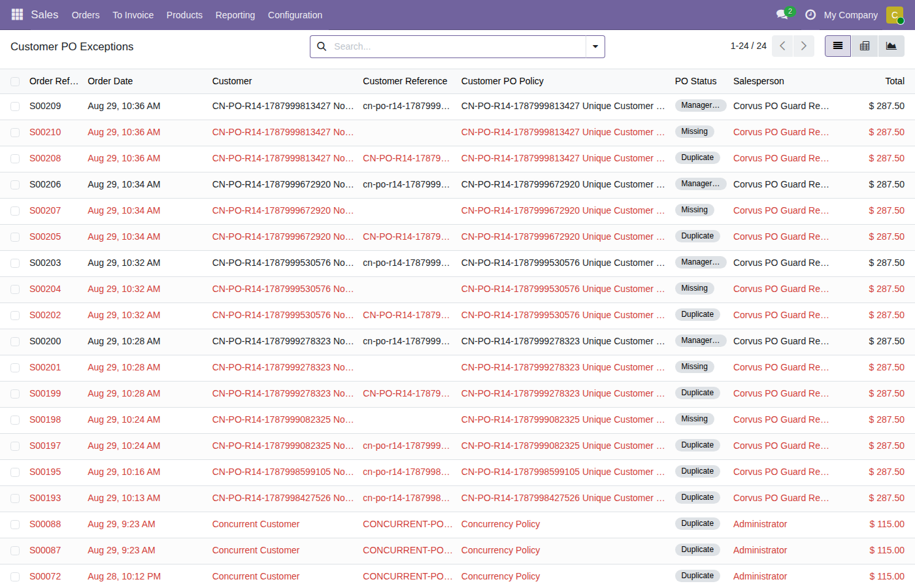
Task: Click Administrator in row S00072
Action: [x=760, y=576]
